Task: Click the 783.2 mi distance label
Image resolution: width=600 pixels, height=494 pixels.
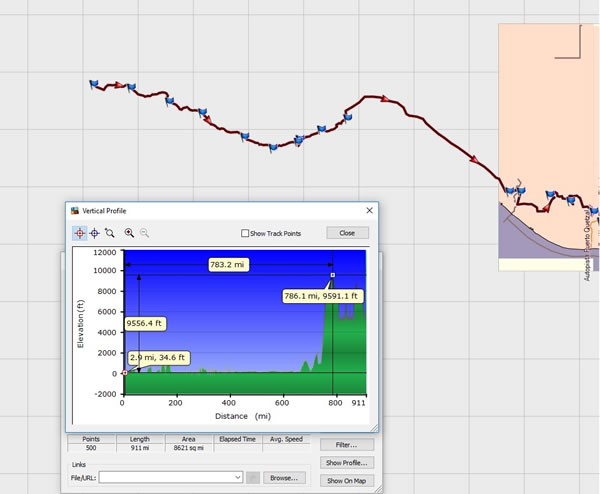Action: coord(228,264)
